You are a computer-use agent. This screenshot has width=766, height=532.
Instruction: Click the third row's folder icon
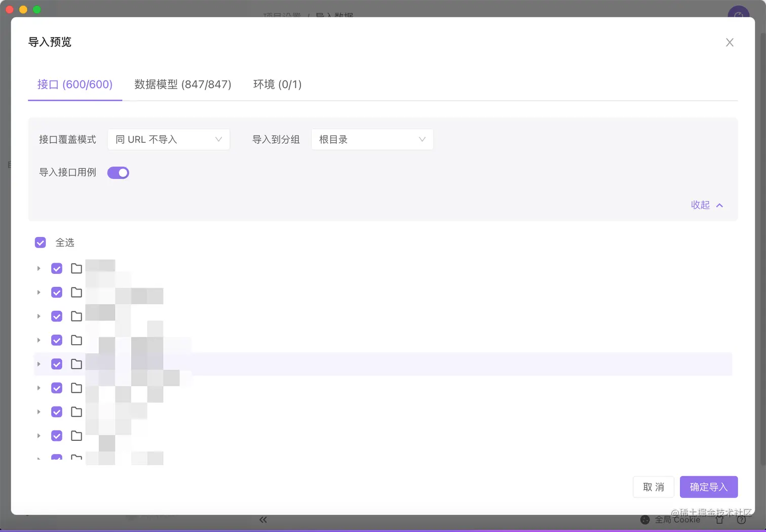76,316
